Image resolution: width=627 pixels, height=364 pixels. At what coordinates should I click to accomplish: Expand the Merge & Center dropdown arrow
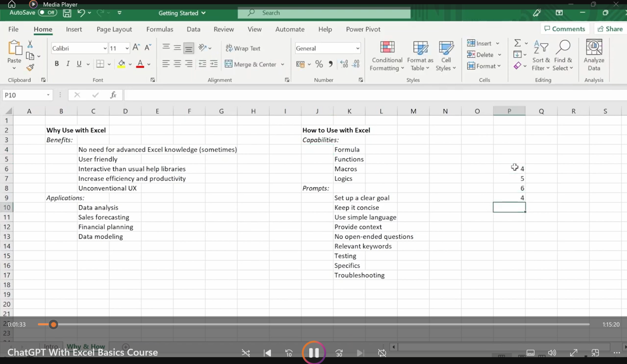pos(283,64)
